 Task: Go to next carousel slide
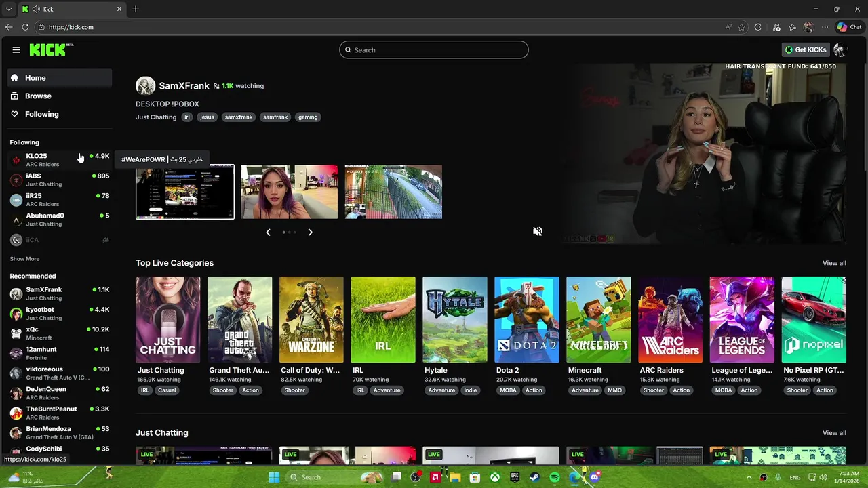click(310, 232)
